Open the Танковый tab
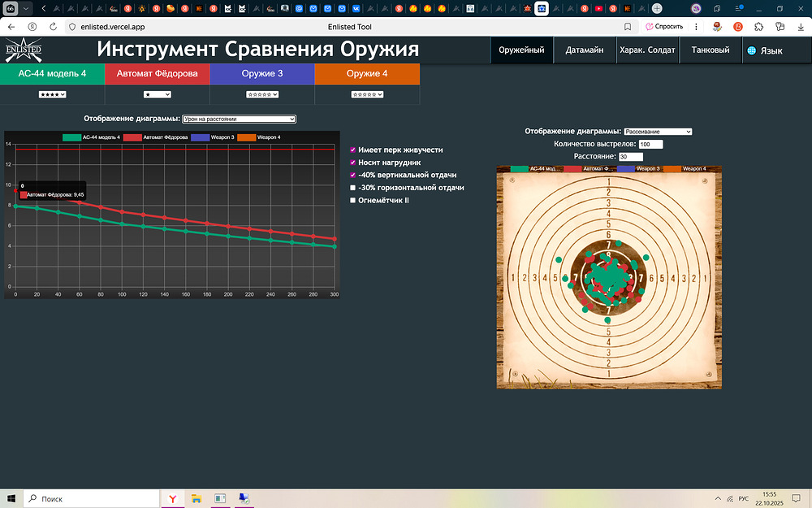The image size is (812, 508). coord(710,50)
